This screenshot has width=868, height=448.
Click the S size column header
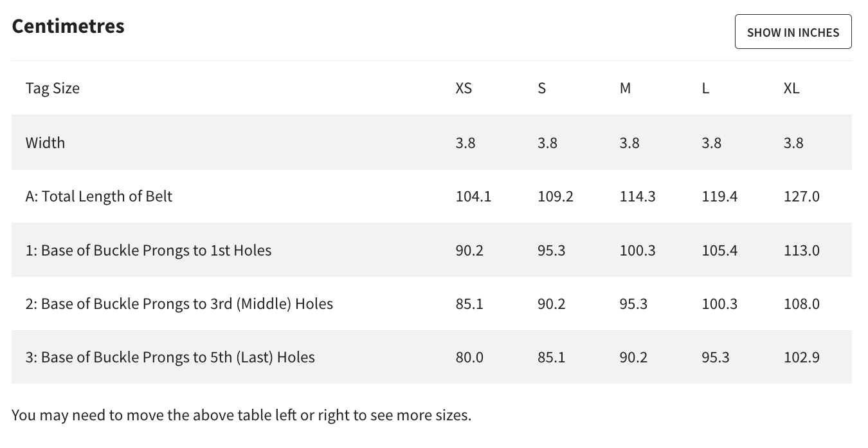[x=541, y=88]
